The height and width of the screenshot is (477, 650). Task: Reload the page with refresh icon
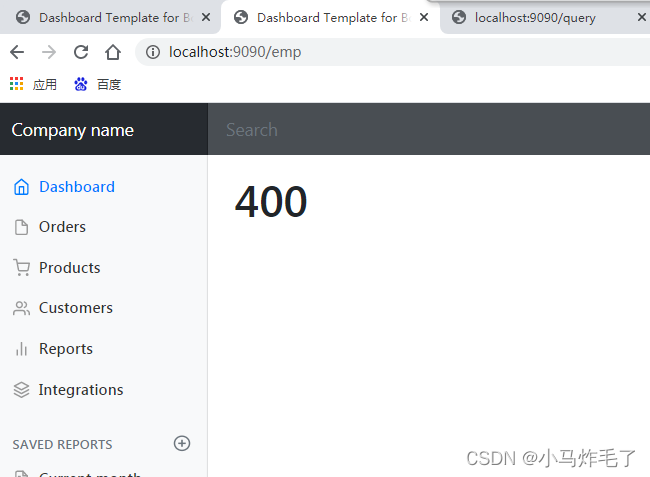(x=81, y=52)
